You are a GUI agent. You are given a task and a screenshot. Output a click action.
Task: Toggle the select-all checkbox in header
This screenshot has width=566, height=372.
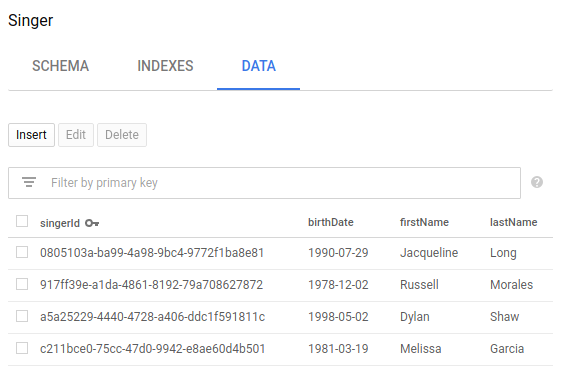coord(22,221)
